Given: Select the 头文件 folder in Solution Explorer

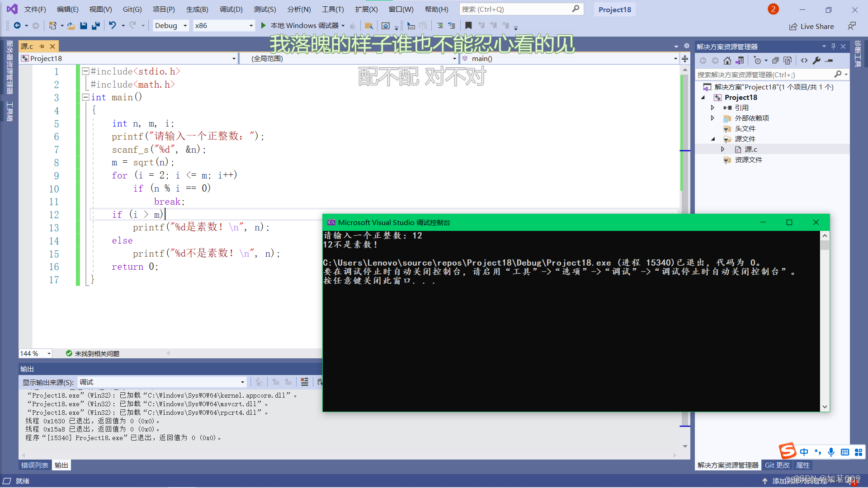Looking at the screenshot, I should tap(745, 128).
